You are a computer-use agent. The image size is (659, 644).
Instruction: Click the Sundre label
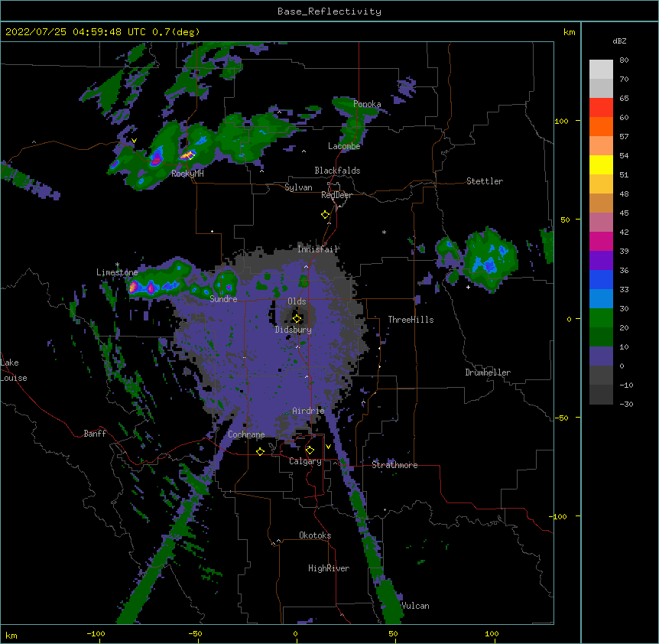[x=223, y=299]
